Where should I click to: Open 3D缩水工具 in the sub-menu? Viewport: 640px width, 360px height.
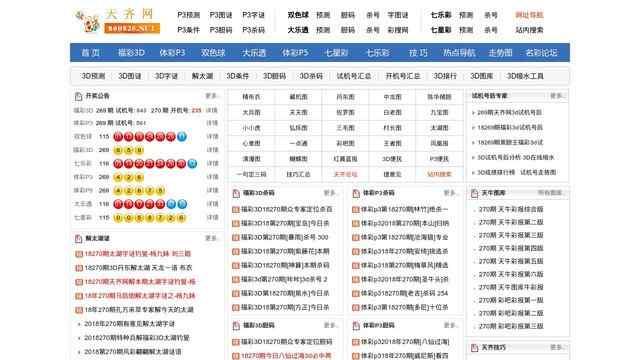[x=525, y=76]
